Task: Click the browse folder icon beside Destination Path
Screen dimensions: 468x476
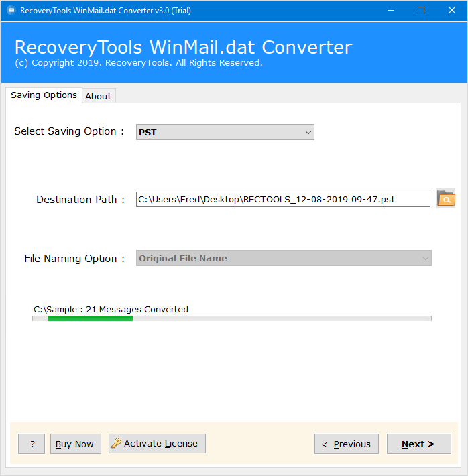Action: coord(445,198)
